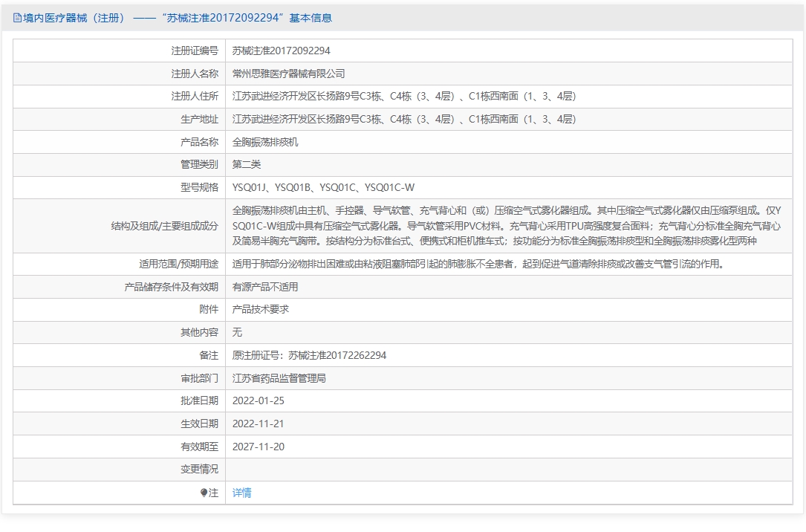Click model specification YSQ01J、YSQ01B、YSQ01C、YSQ01C-W
Image resolution: width=806 pixels, height=532 pixels.
point(323,188)
